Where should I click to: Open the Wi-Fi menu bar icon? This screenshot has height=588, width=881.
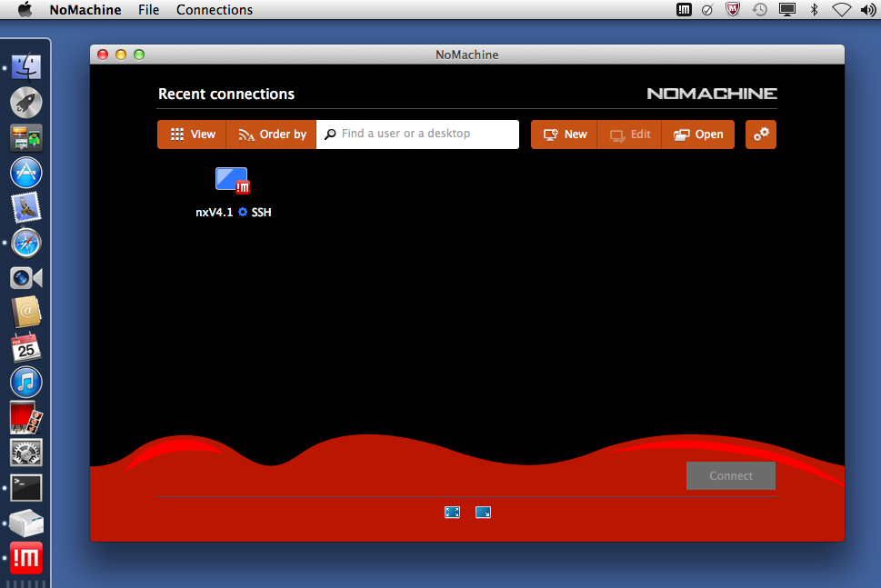[x=841, y=10]
